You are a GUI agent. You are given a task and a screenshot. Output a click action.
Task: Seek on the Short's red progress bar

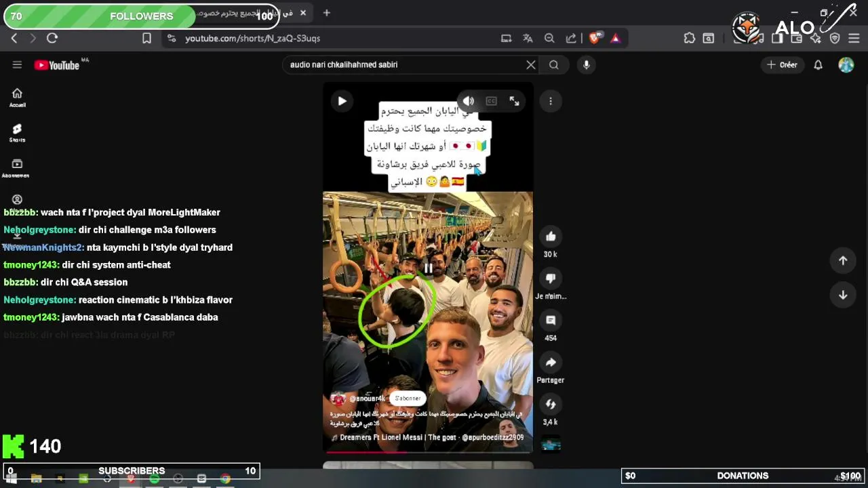427,451
